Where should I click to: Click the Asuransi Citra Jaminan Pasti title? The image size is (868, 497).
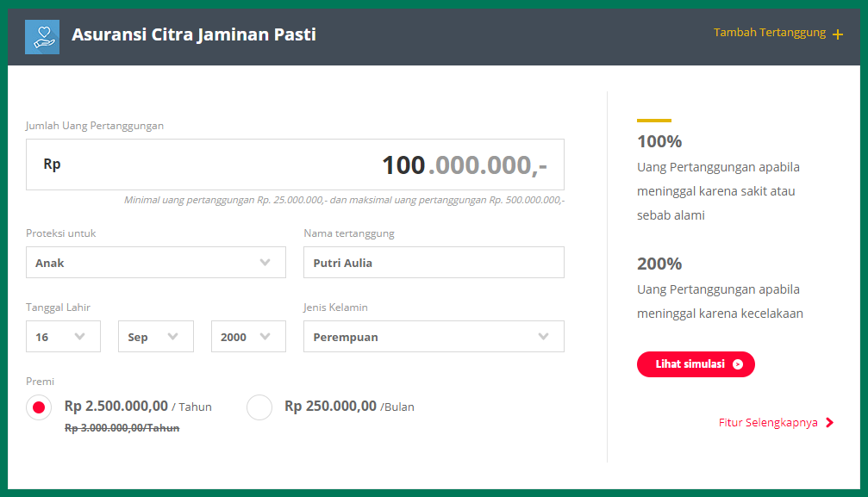pos(194,34)
